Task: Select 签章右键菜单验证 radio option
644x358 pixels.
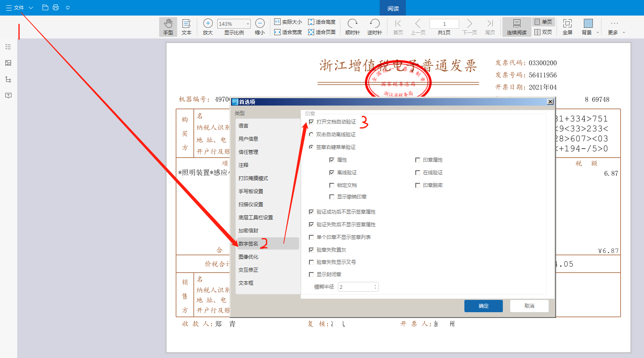Action: 311,147
